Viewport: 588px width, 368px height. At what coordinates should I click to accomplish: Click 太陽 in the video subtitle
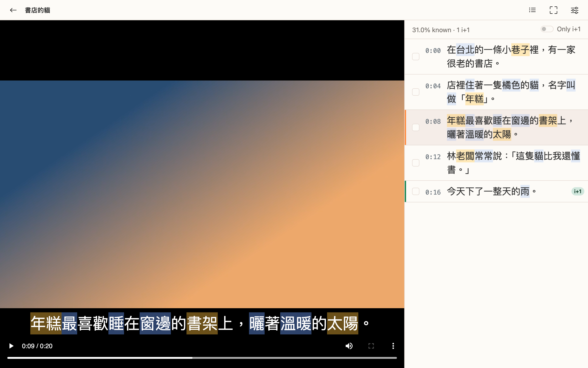pos(342,323)
